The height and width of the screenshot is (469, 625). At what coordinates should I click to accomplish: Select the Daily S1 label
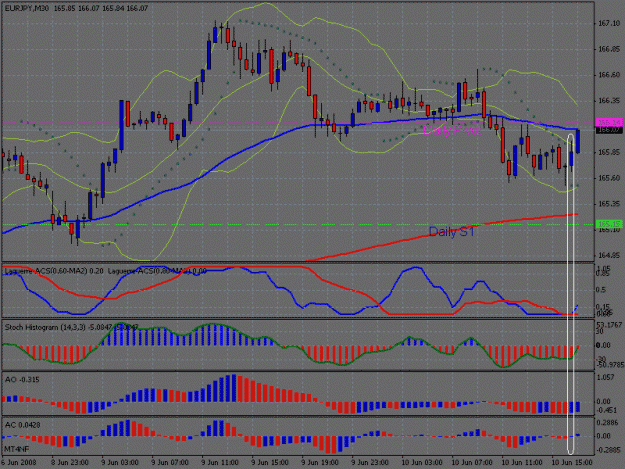[x=452, y=232]
